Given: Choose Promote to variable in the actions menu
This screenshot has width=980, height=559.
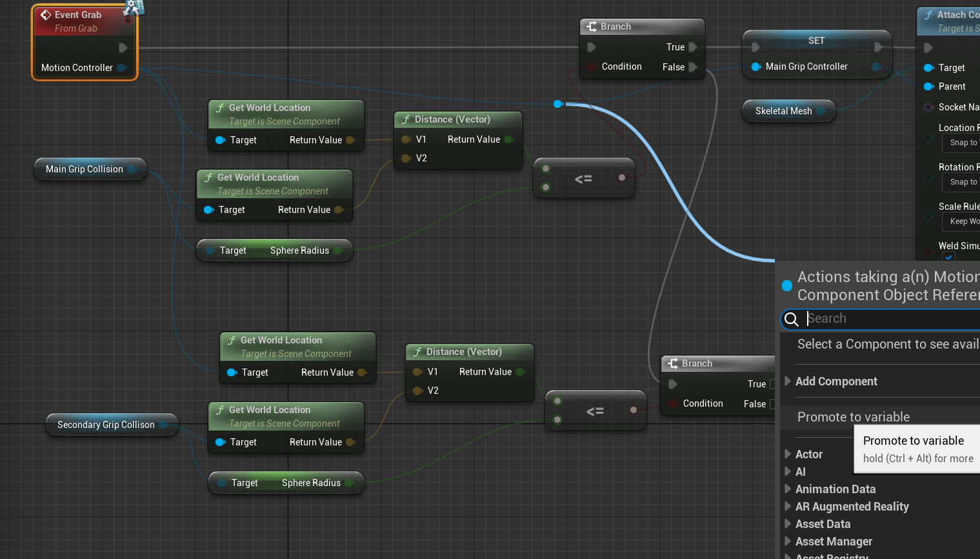Looking at the screenshot, I should click(x=854, y=417).
